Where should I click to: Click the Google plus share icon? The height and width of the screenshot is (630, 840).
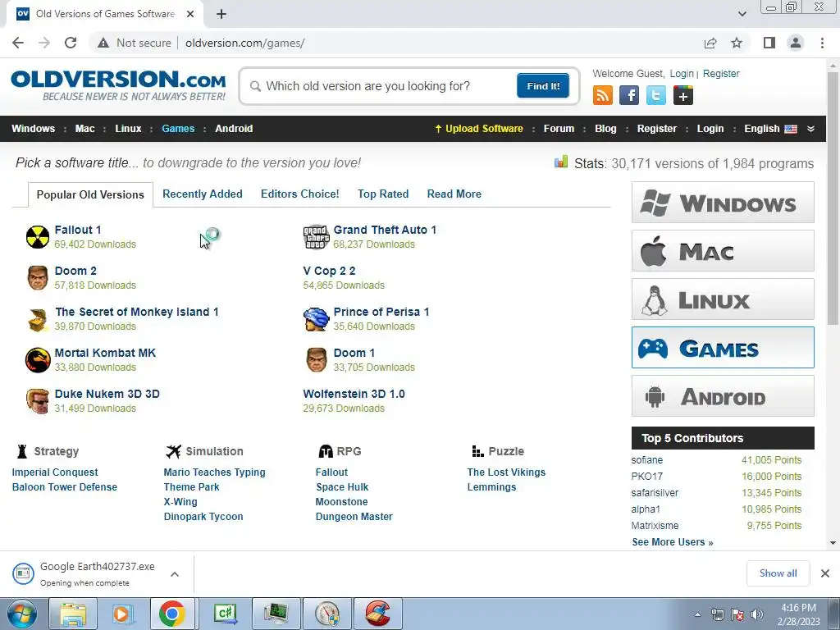click(683, 95)
